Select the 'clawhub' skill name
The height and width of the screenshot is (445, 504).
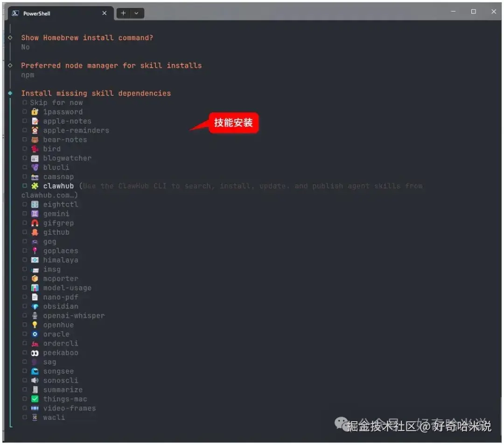click(58, 186)
